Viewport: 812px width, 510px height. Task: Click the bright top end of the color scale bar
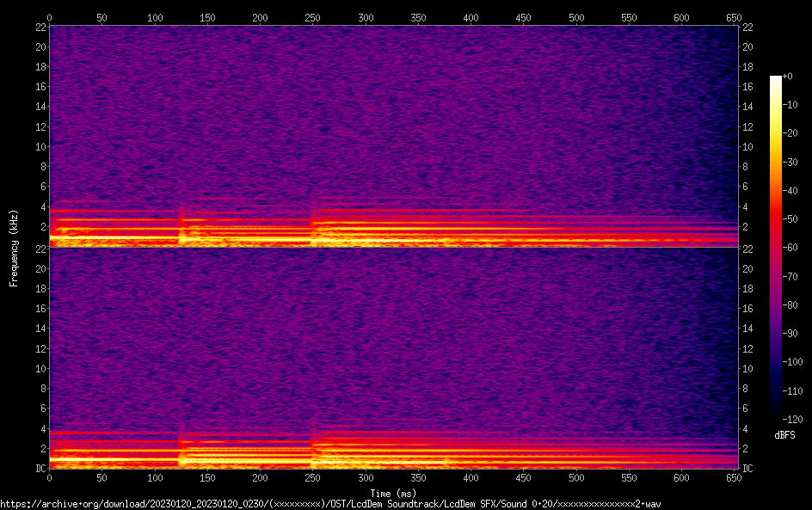coord(776,80)
